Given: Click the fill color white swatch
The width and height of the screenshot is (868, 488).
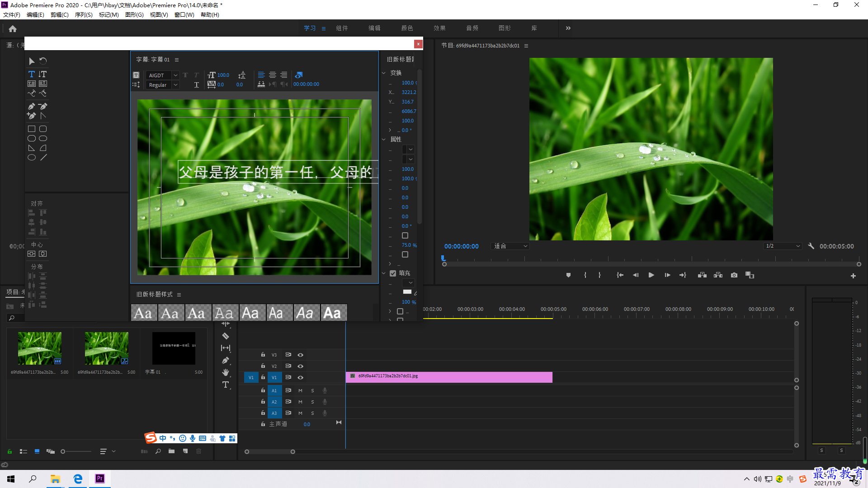Looking at the screenshot, I should [x=407, y=292].
